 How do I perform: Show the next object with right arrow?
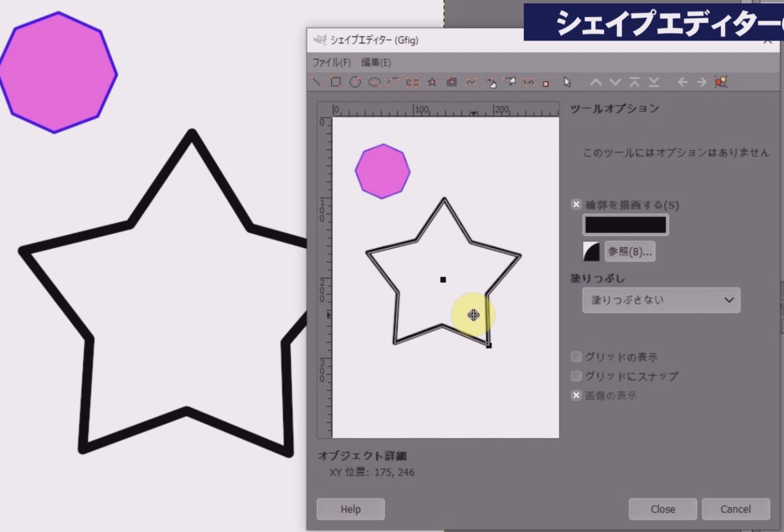702,82
